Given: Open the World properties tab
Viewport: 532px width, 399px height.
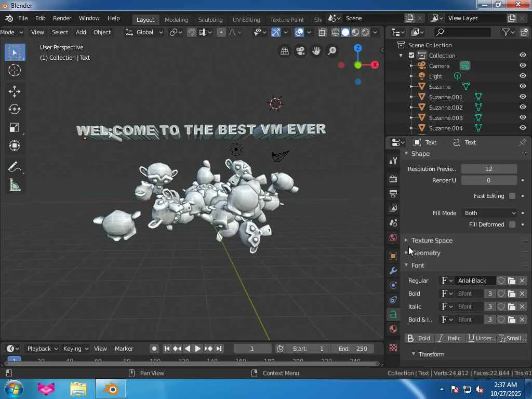Looking at the screenshot, I should click(x=393, y=237).
